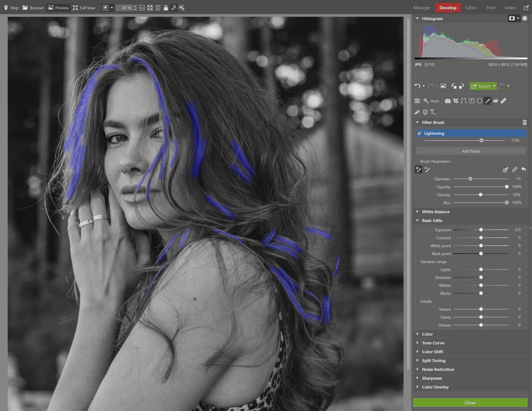Delete the Filter Brush with trash icon
Image resolution: width=532 pixels, height=411 pixels.
(x=525, y=122)
